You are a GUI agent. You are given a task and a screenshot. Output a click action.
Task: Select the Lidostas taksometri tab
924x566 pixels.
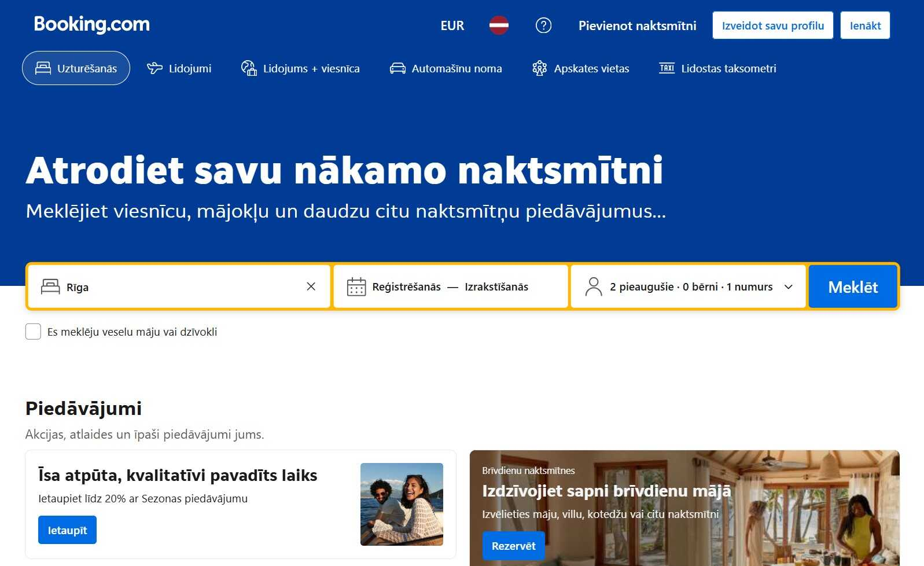coord(718,68)
